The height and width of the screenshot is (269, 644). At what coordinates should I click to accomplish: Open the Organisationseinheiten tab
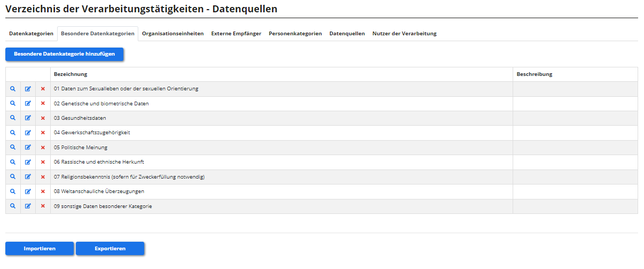pos(172,33)
